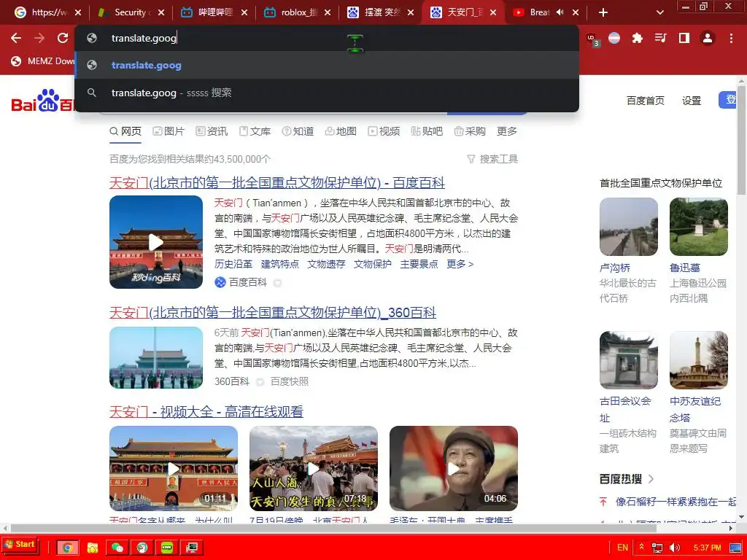This screenshot has width=747, height=560.
Task: Toggle the browser side panel icon
Action: [x=684, y=38]
